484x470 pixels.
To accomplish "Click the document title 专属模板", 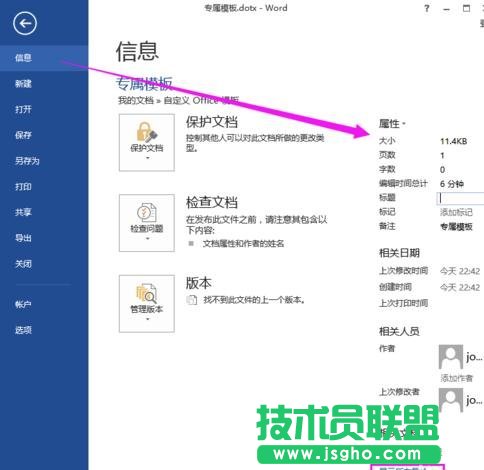I will click(x=144, y=83).
